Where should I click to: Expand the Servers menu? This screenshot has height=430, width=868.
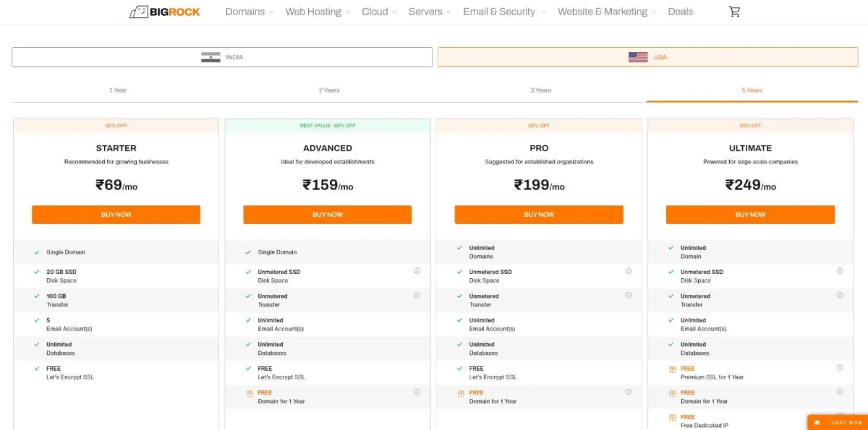click(x=430, y=12)
